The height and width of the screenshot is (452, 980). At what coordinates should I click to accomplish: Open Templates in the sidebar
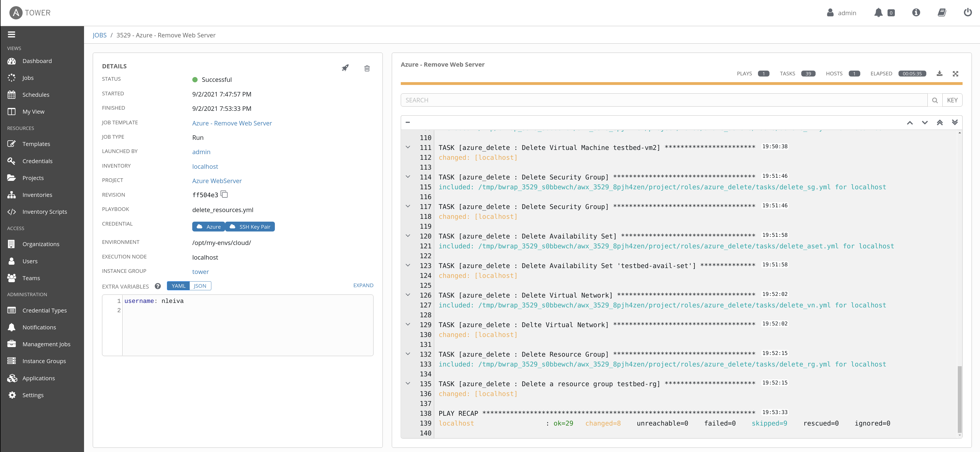coord(36,144)
